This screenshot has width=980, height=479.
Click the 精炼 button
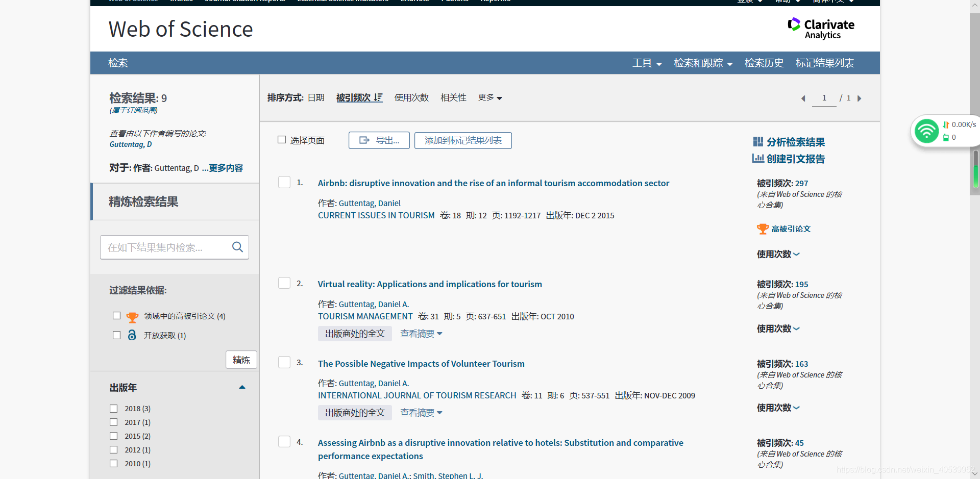[x=241, y=360]
